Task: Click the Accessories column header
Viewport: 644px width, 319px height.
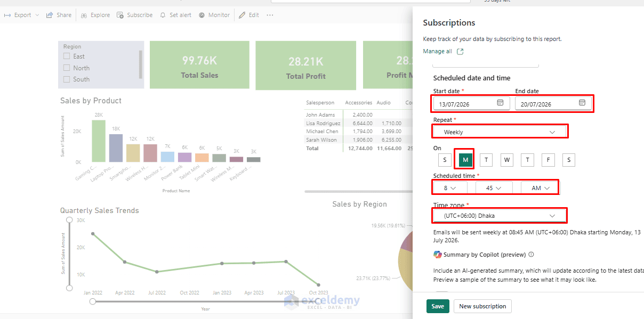Action: [358, 102]
